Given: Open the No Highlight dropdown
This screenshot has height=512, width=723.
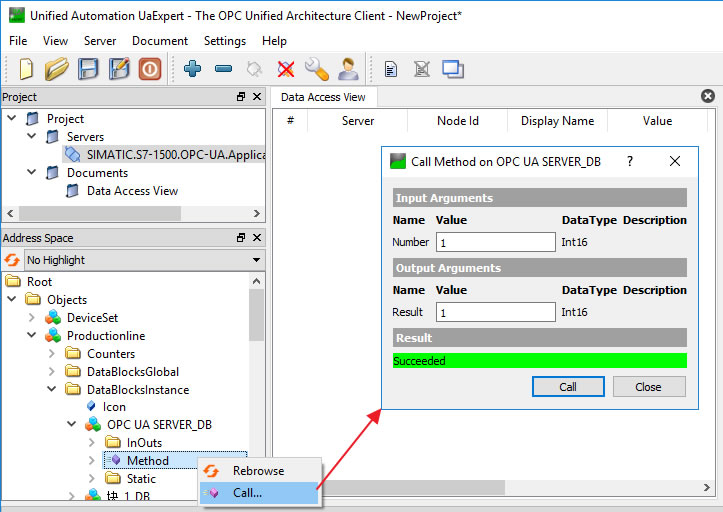Looking at the screenshot, I should (143, 260).
